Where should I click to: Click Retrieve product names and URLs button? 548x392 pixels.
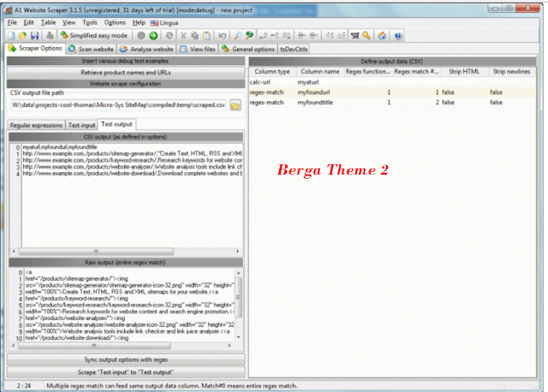click(x=126, y=73)
